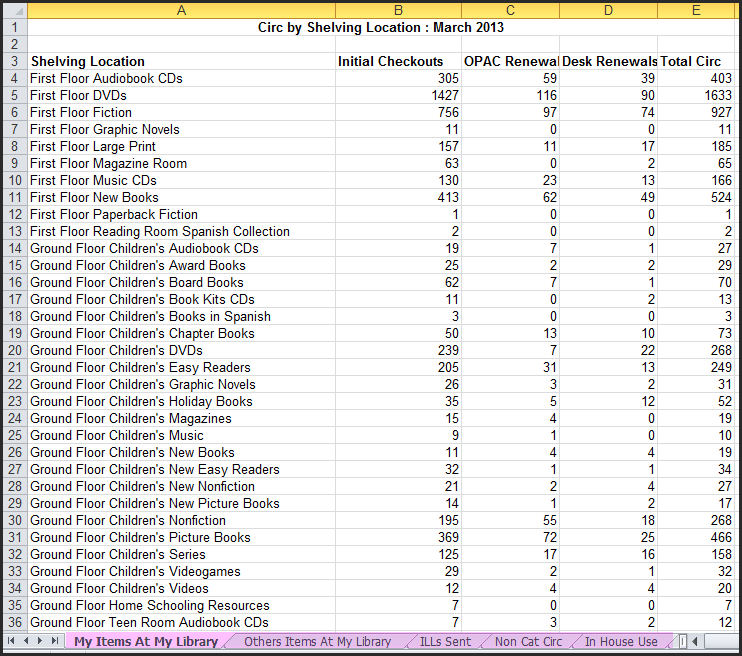Select row 20 header
The width and height of the screenshot is (742, 656).
click(15, 350)
